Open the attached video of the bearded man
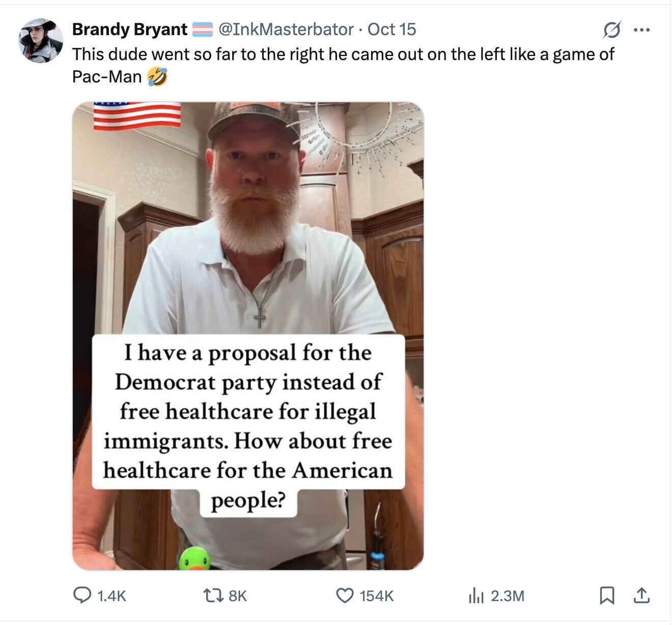The image size is (672, 625). point(248,254)
